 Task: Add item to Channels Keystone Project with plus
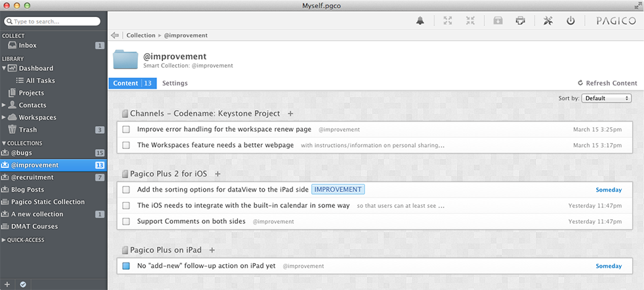tap(290, 114)
